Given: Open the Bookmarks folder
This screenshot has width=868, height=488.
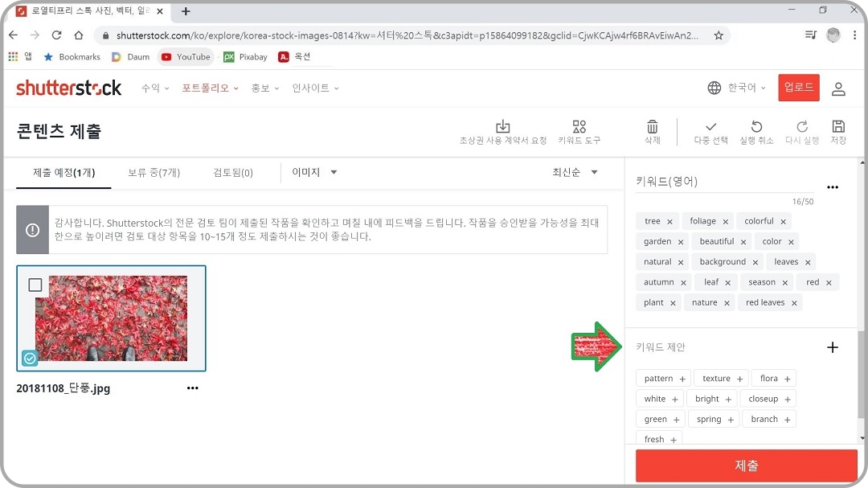Looking at the screenshot, I should click(72, 56).
